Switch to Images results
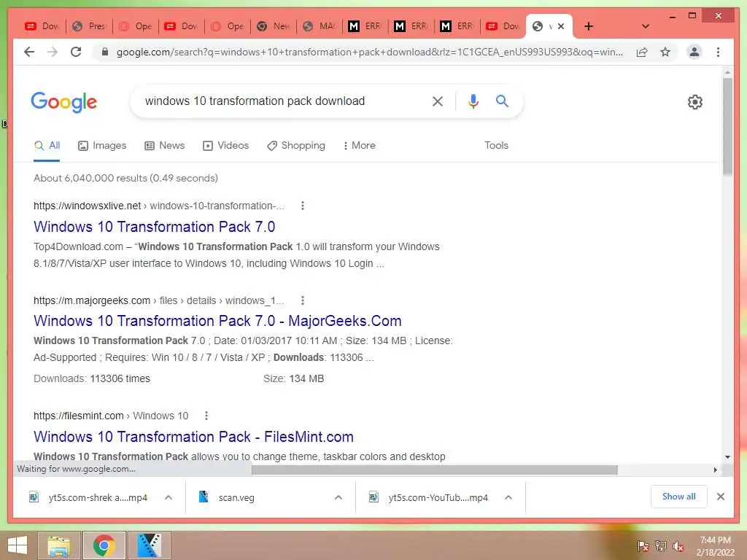Viewport: 747px width, 560px height. pyautogui.click(x=102, y=146)
